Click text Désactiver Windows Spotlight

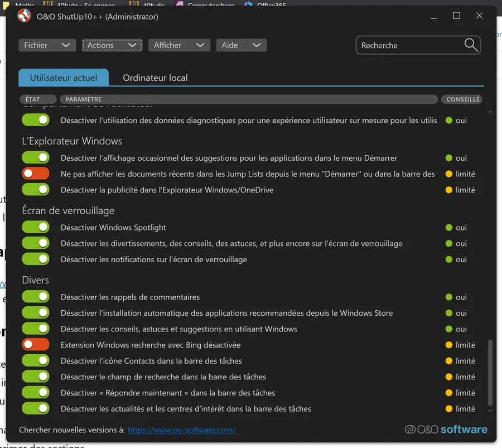[113, 228]
